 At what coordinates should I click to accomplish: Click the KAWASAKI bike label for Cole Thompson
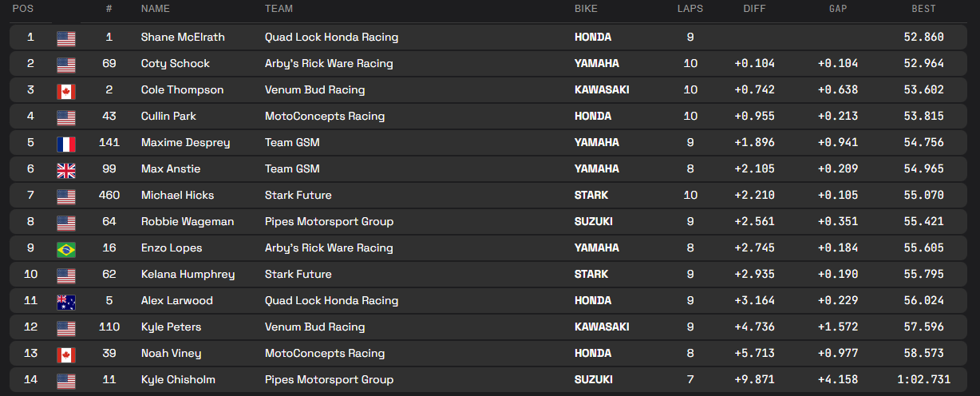pyautogui.click(x=602, y=90)
